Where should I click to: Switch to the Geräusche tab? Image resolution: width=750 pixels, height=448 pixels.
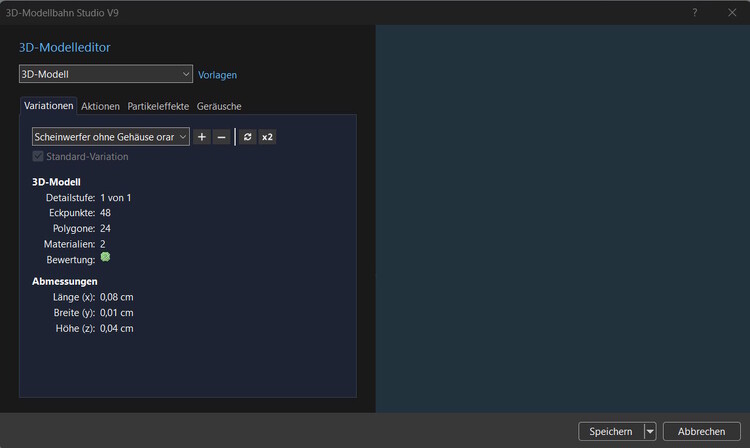tap(219, 106)
